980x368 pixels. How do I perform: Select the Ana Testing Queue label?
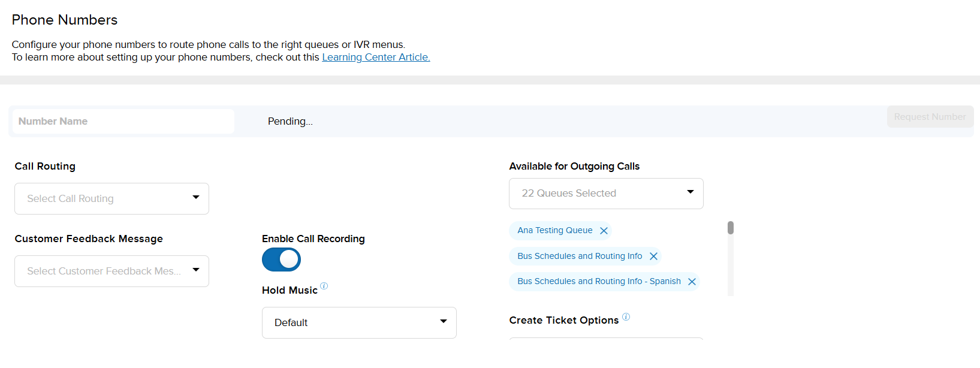pyautogui.click(x=554, y=231)
